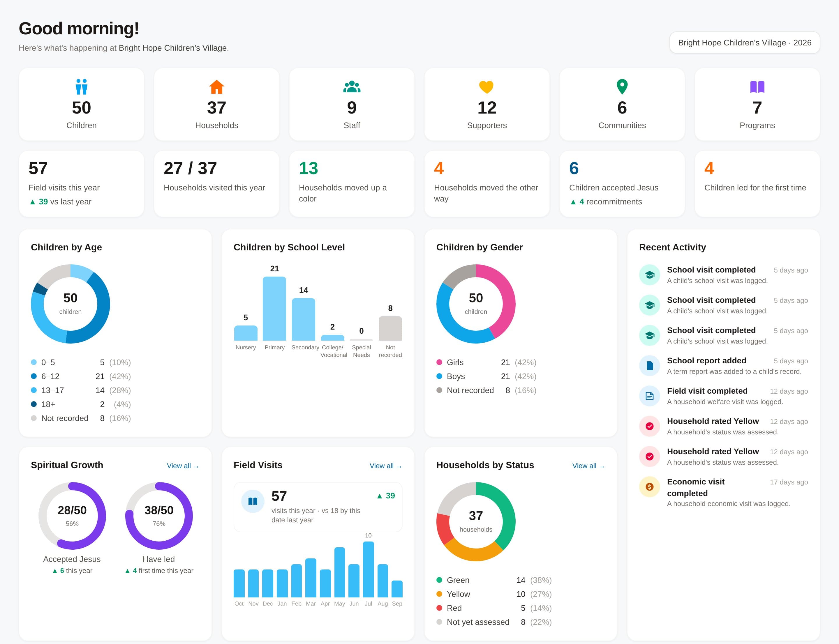Click the yellow Supporters heart icon
This screenshot has width=839, height=644.
click(487, 87)
